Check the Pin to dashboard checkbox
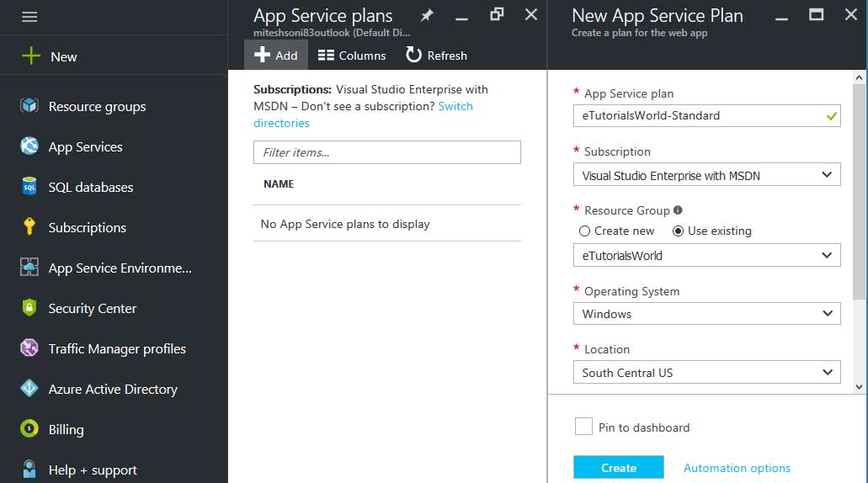 coord(583,427)
